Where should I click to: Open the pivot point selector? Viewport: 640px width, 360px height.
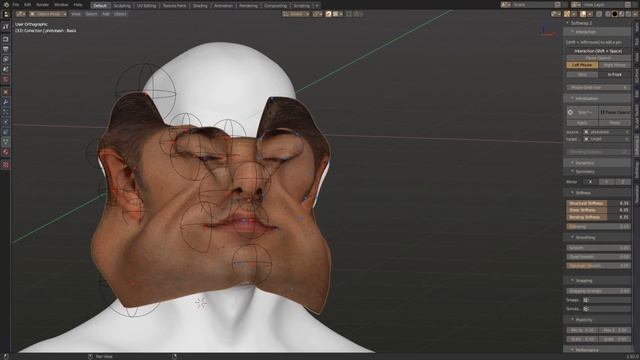317,14
